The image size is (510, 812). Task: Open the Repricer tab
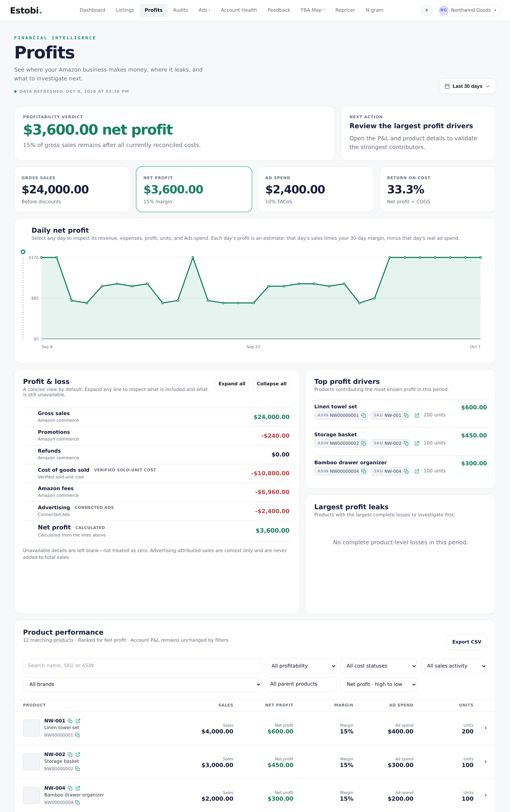345,10
